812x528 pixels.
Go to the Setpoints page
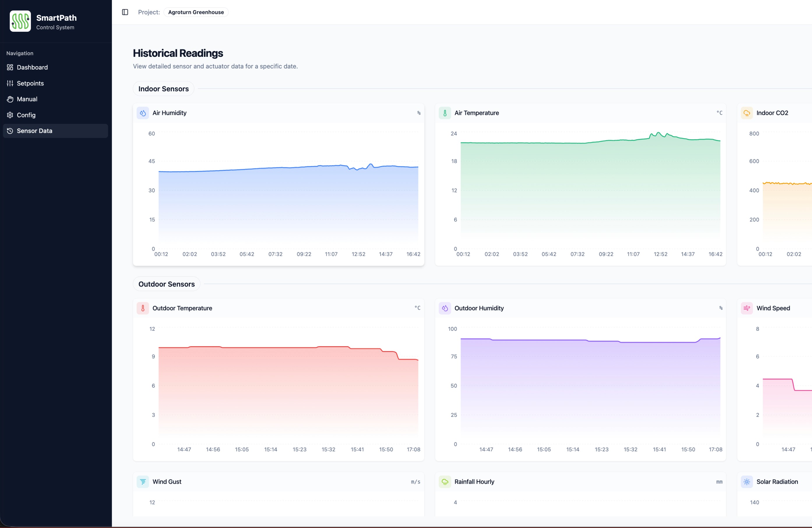coord(30,83)
